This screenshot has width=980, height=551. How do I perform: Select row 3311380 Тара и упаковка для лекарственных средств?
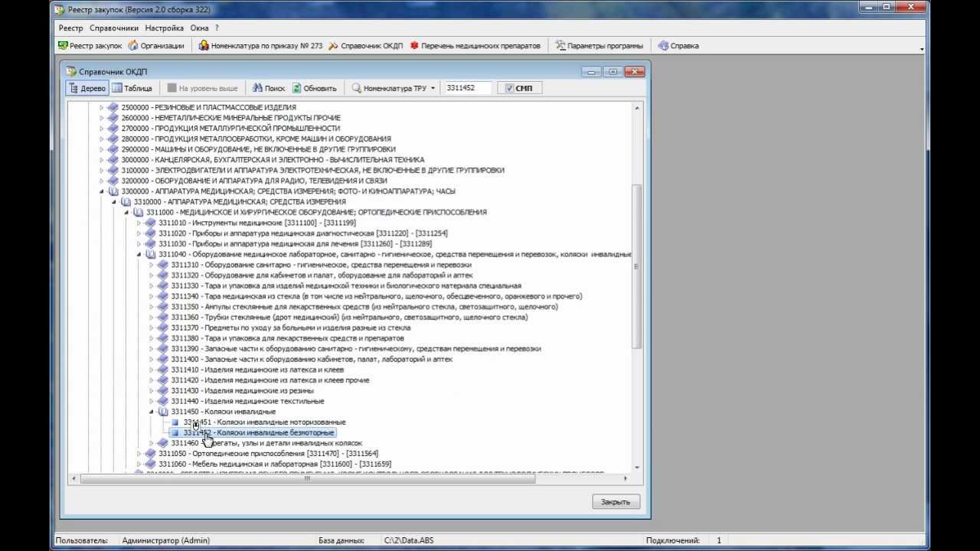[287, 338]
